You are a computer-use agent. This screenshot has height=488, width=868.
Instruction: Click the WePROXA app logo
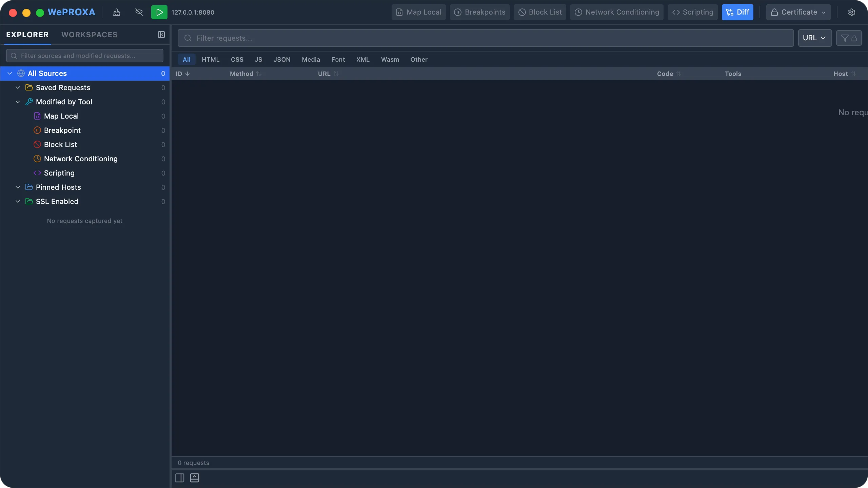click(72, 12)
